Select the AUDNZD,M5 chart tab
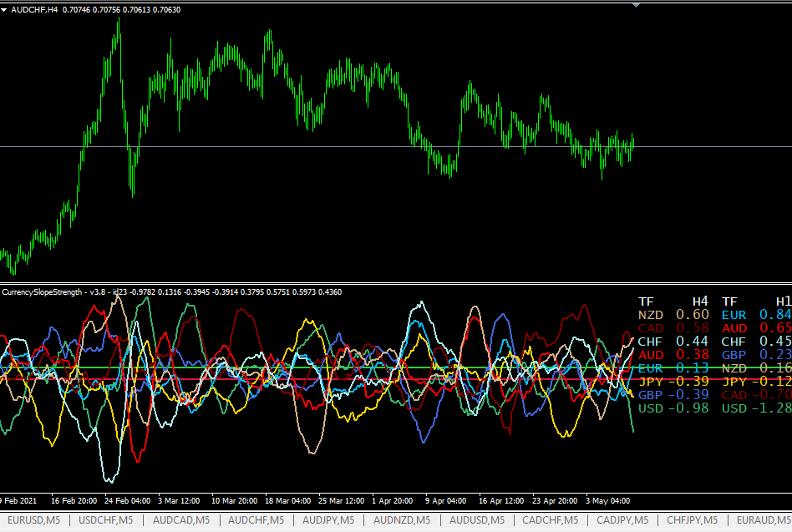Screen dimensions: 792x532 404,520
